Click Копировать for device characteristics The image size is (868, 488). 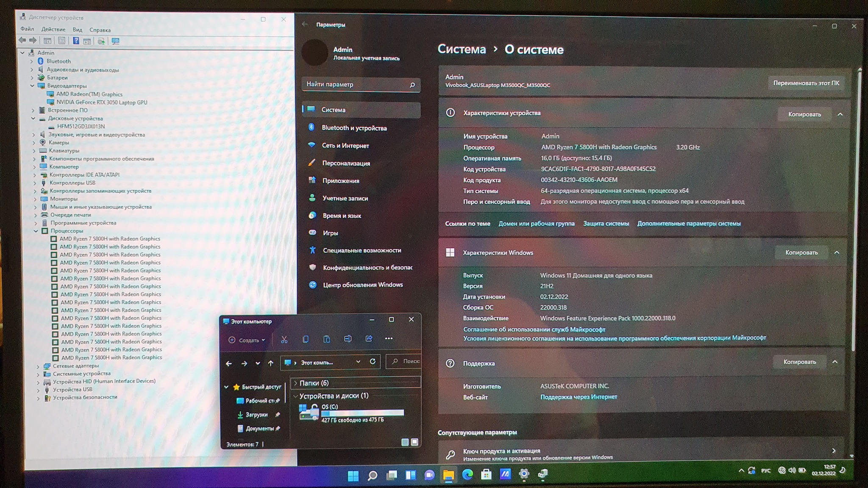tap(804, 114)
